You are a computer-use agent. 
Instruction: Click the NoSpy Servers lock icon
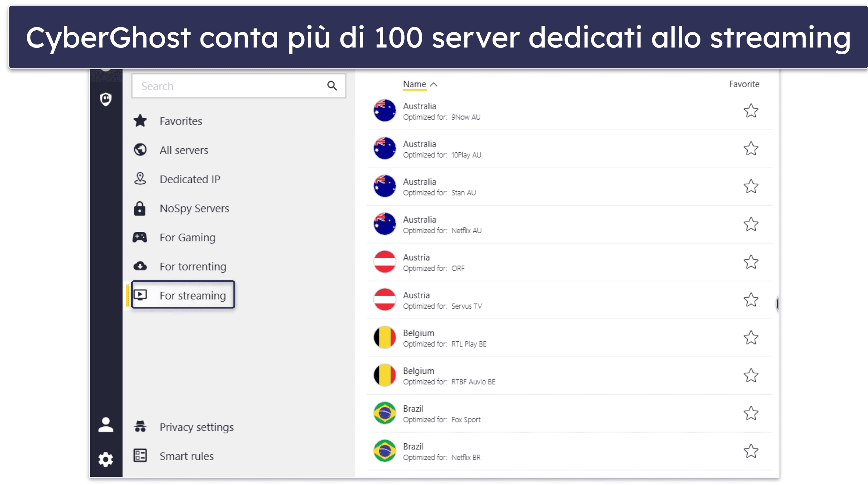coord(140,208)
